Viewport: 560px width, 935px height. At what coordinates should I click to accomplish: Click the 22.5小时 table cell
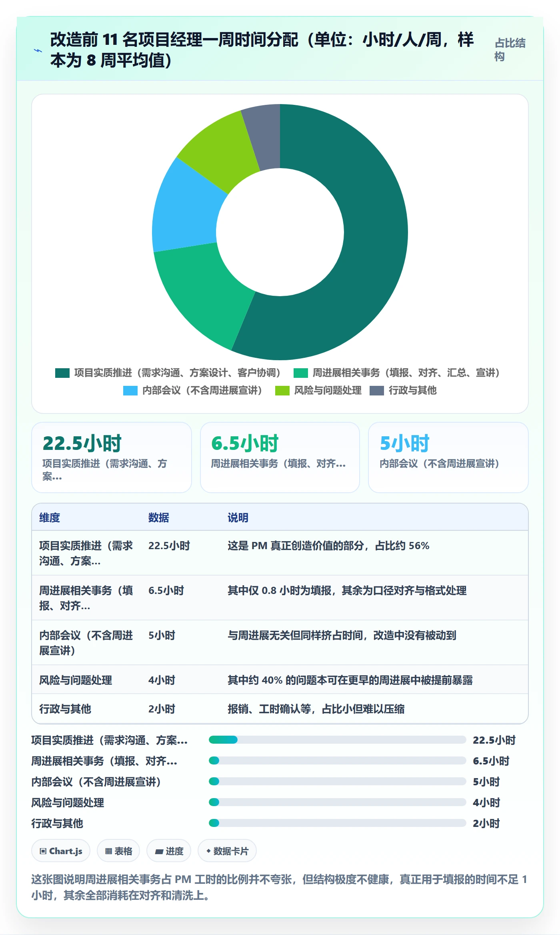(x=169, y=546)
